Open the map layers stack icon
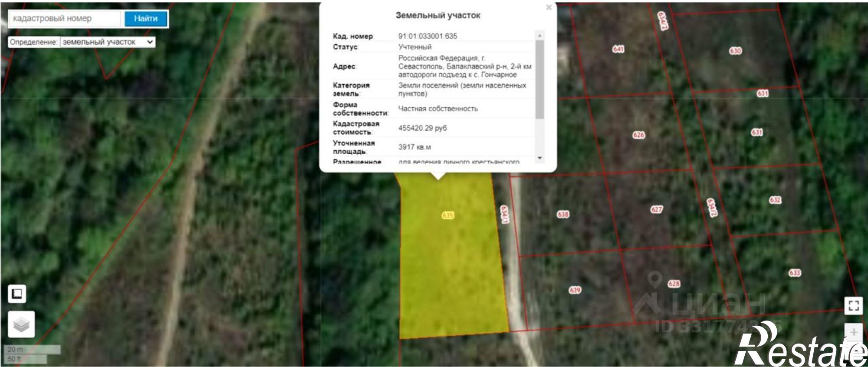 (x=21, y=324)
